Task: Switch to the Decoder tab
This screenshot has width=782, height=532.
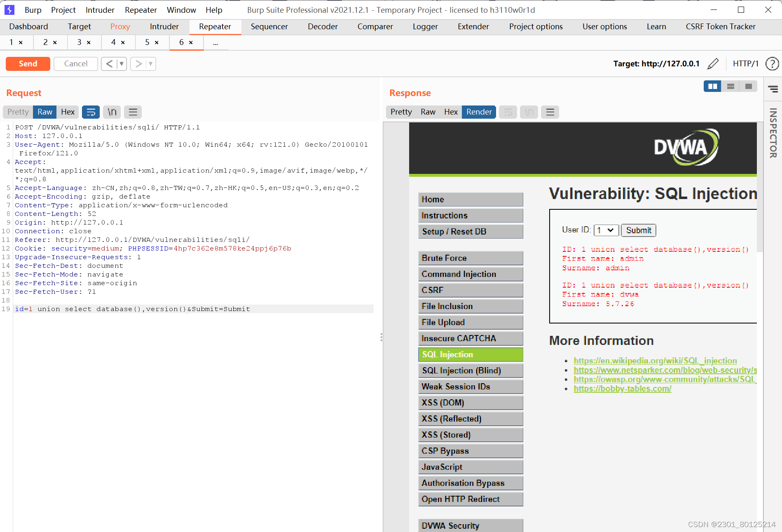Action: pyautogui.click(x=323, y=27)
